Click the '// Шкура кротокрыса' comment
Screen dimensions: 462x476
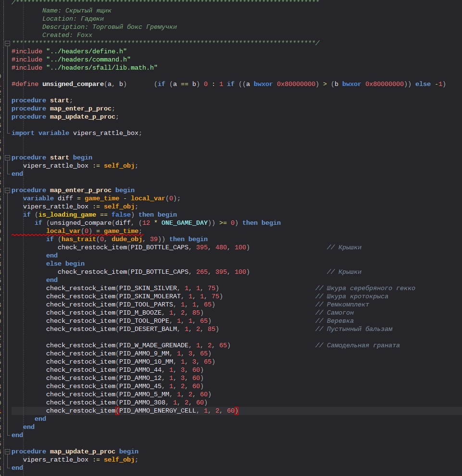pyautogui.click(x=352, y=297)
